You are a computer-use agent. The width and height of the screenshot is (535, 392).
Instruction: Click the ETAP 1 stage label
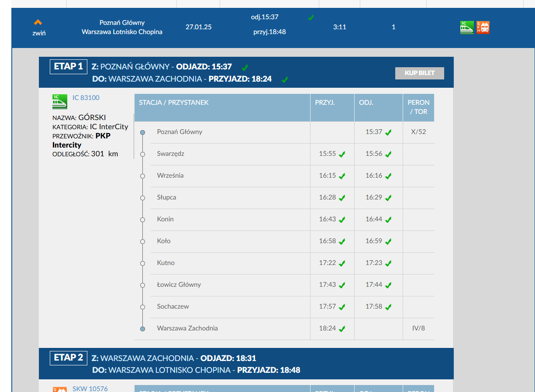[69, 67]
